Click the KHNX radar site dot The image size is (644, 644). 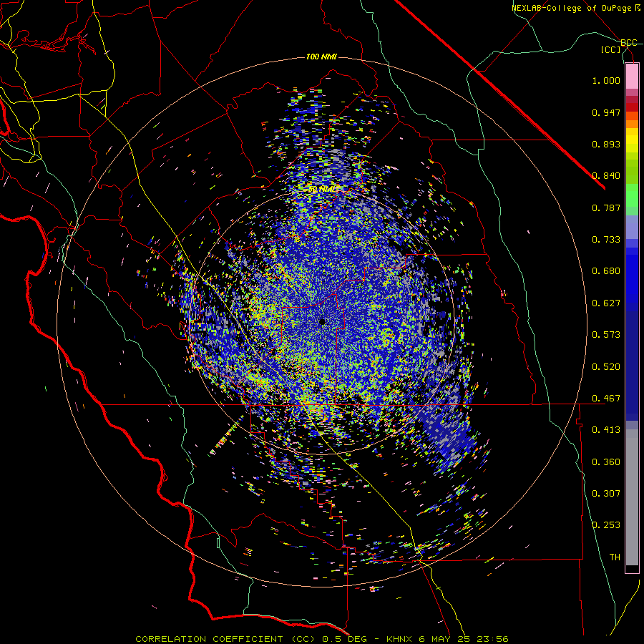(x=323, y=322)
